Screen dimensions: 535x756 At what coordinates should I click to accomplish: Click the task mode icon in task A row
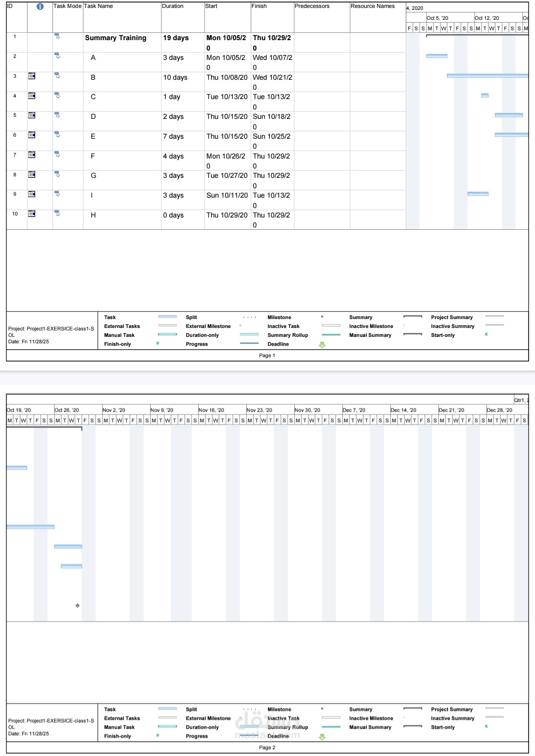[x=57, y=55]
